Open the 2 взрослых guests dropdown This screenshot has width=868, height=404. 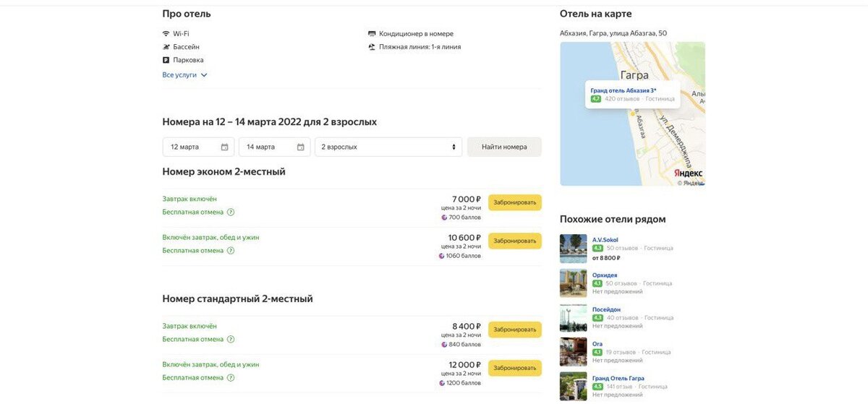click(x=388, y=147)
